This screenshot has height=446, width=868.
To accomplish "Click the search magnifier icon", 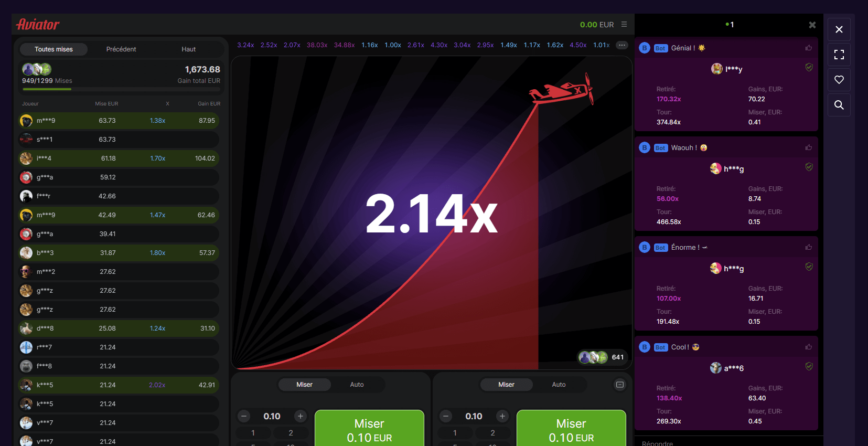I will click(839, 105).
